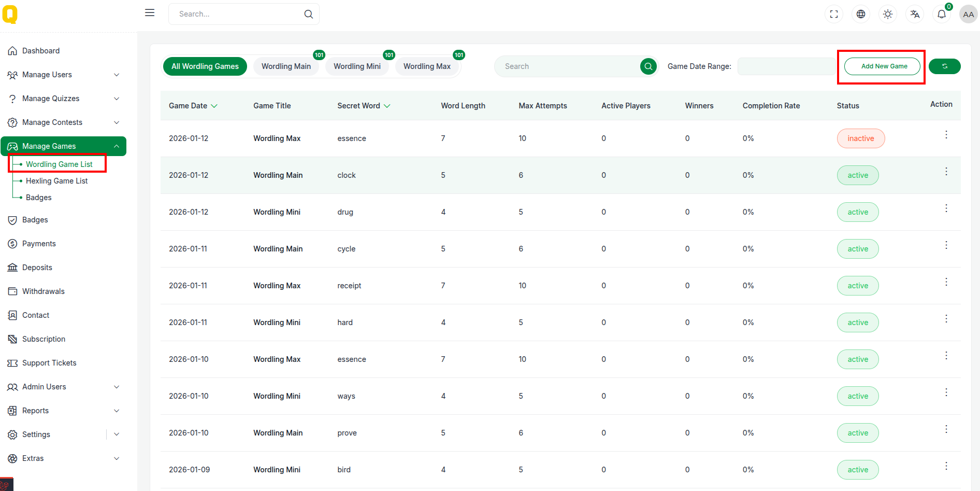Click the fullscreen toggle icon in header
Viewport: 980px width, 491px height.
pos(834,14)
